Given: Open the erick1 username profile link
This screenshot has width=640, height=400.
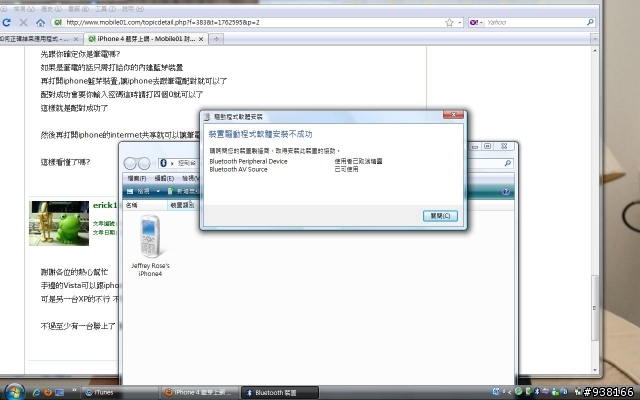Looking at the screenshot, I should [105, 205].
